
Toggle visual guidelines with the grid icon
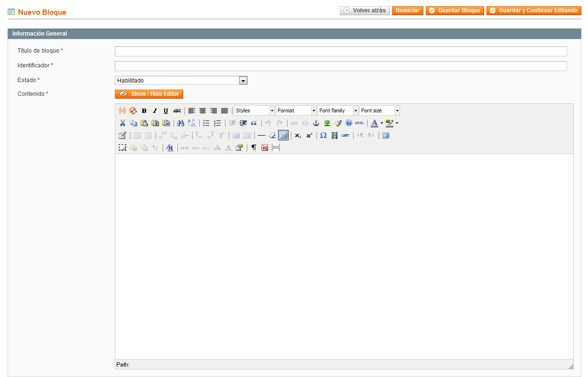pyautogui.click(x=283, y=136)
